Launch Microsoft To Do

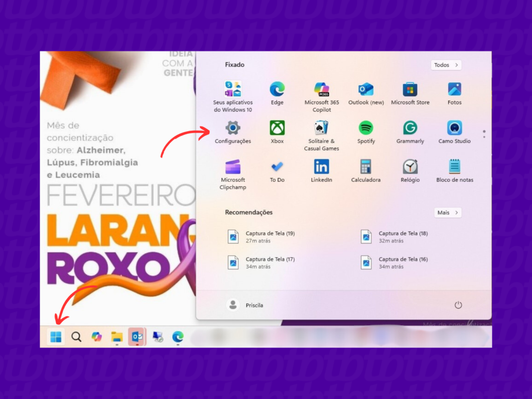click(x=277, y=167)
